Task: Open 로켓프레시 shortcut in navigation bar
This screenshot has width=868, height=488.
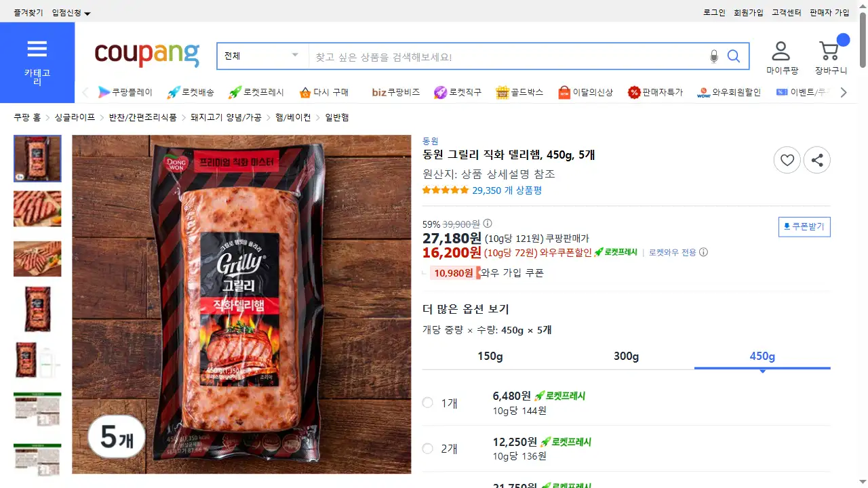Action: tap(256, 92)
